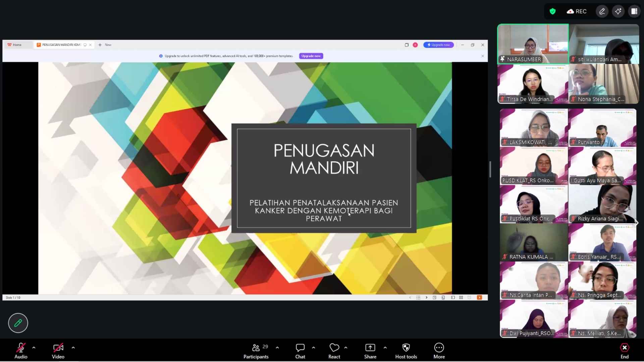Click the purple Upgrade now banner button
This screenshot has width=644, height=362.
click(311, 56)
